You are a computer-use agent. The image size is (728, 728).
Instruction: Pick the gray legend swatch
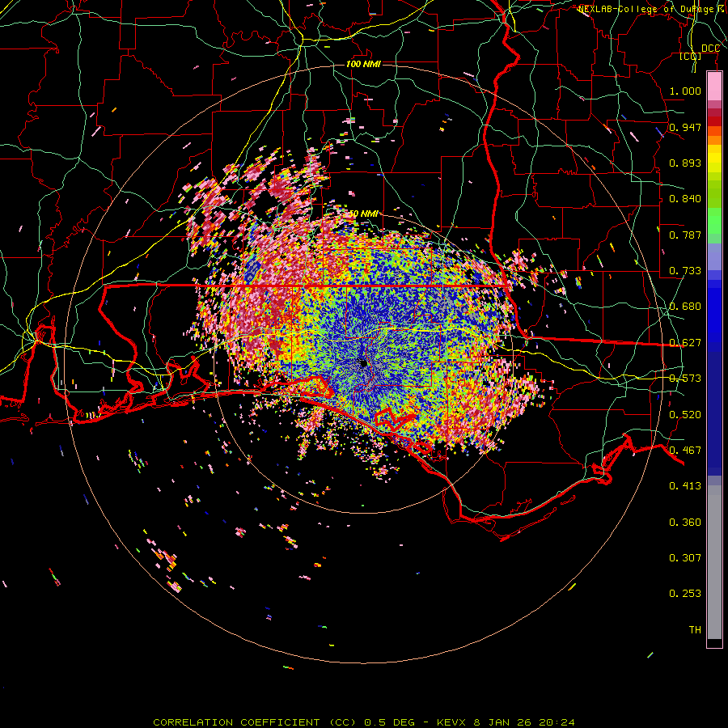714,562
